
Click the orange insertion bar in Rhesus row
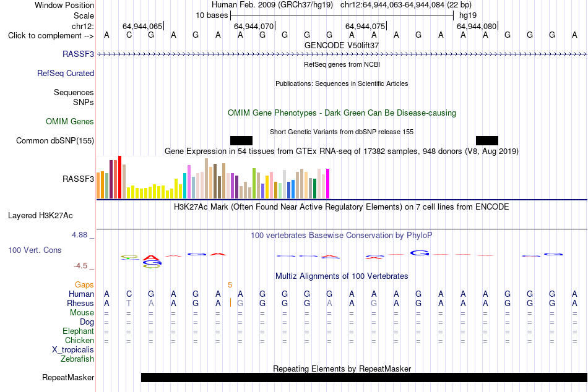[230, 303]
